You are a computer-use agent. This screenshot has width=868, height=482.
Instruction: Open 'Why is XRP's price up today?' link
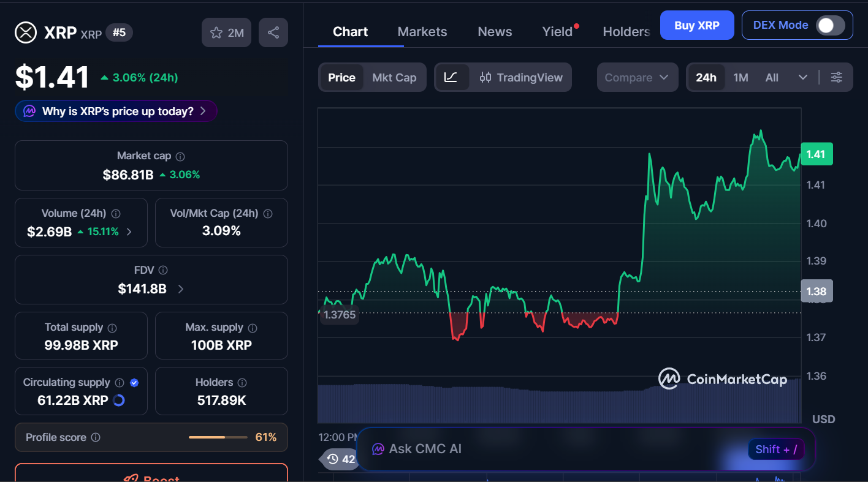coord(115,111)
